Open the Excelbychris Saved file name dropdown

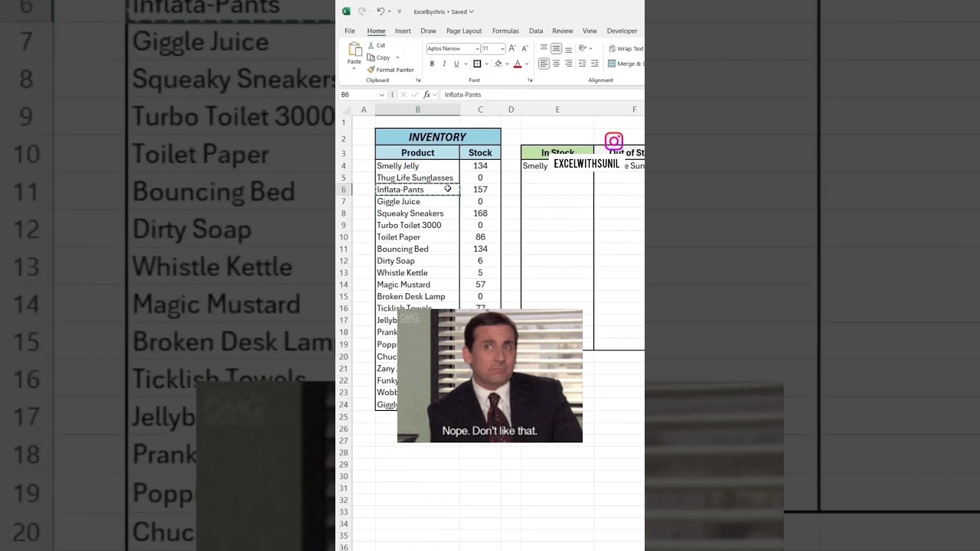(x=444, y=11)
